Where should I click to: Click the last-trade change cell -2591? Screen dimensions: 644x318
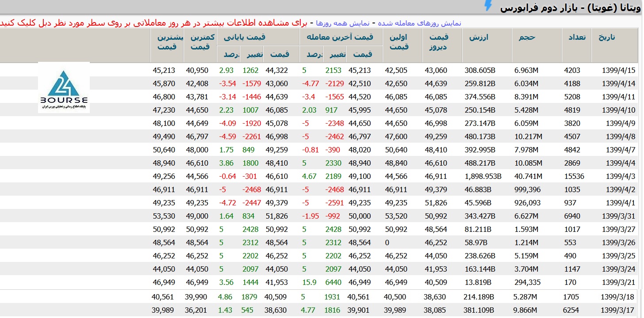click(334, 203)
